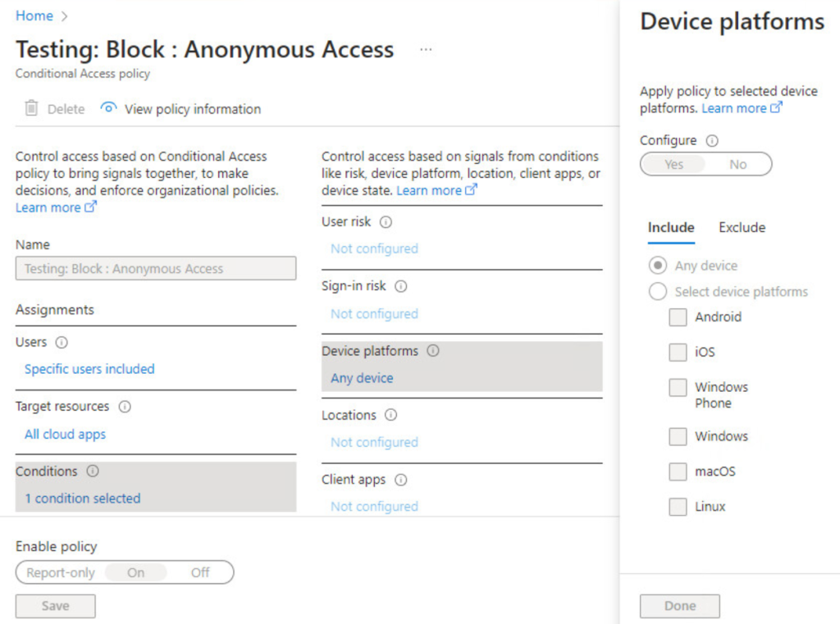Open 'Specific users included' assignment
Image resolution: width=840 pixels, height=624 pixels.
[x=89, y=369]
